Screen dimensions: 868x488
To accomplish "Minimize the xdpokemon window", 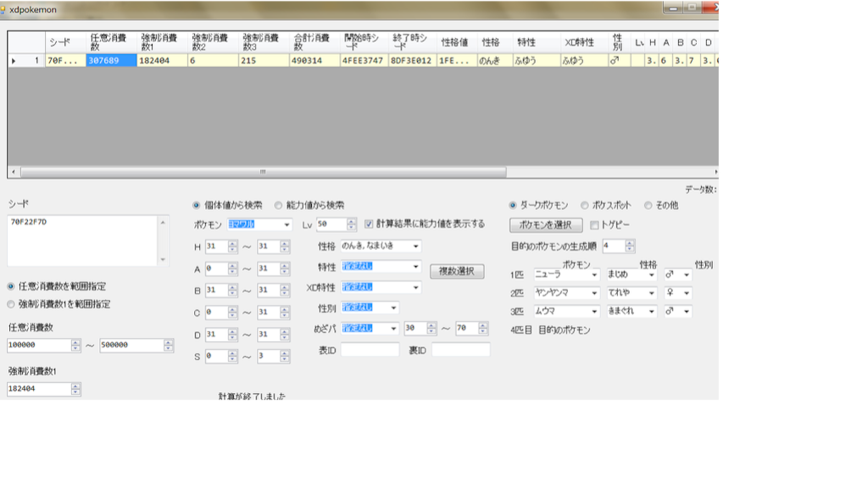I will pos(672,8).
